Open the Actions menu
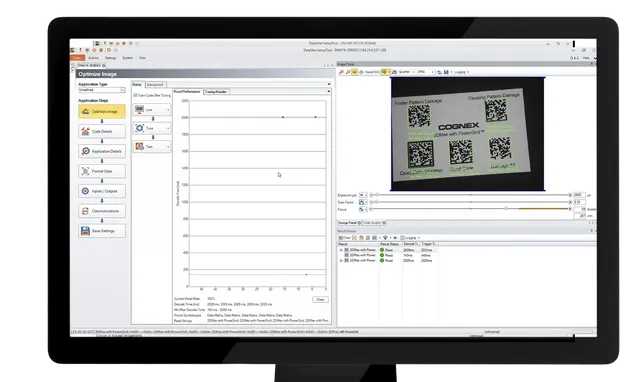The image size is (624, 382). [x=94, y=58]
